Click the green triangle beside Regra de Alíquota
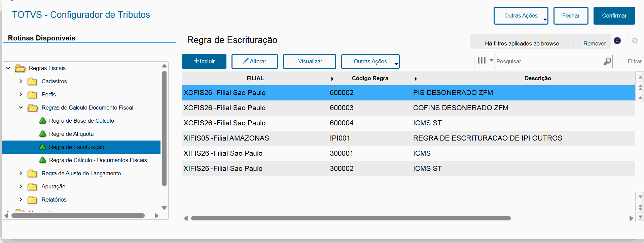644x243 pixels. (x=43, y=134)
